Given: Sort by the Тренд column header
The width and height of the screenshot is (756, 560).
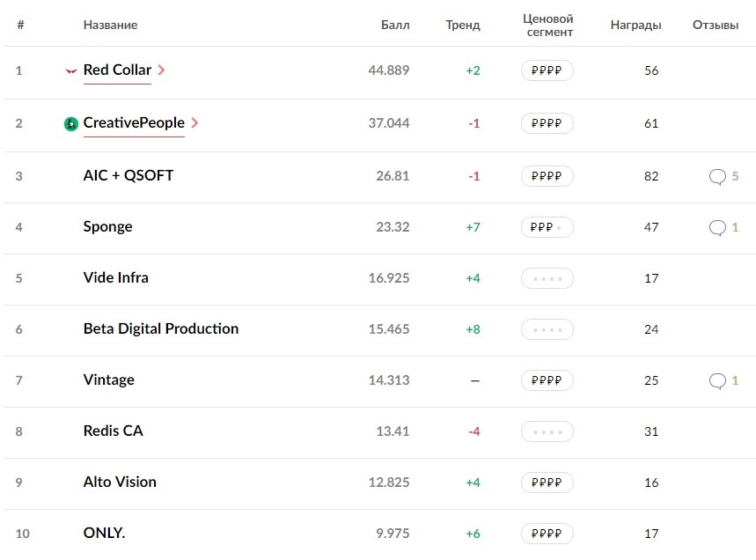Looking at the screenshot, I should point(463,26).
